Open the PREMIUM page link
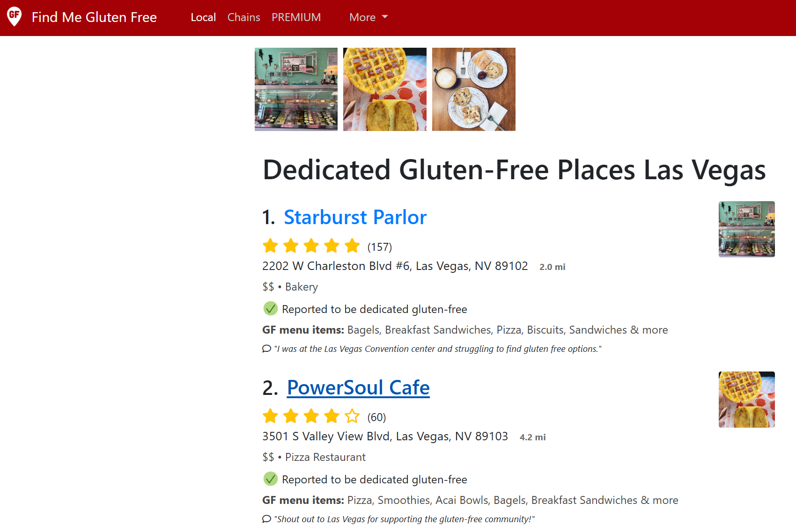Screen dimensions: 796x532 (x=296, y=17)
